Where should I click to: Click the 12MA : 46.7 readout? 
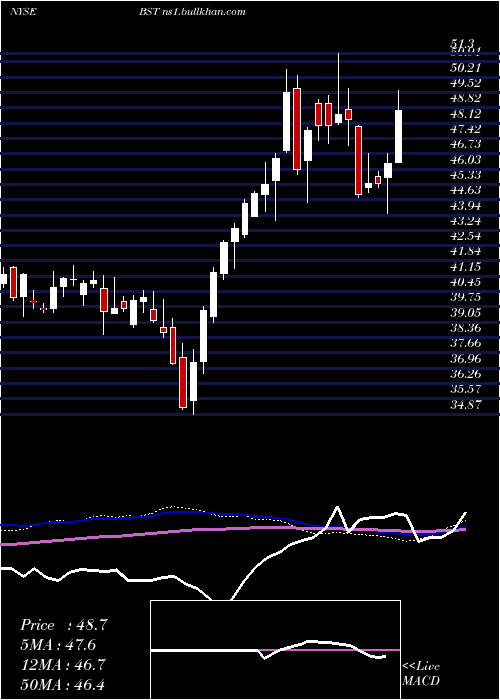pos(63,664)
